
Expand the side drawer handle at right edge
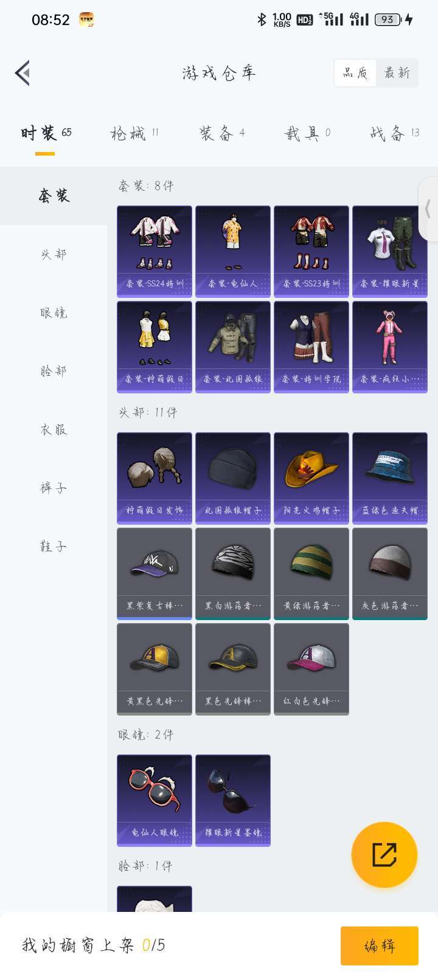point(428,209)
